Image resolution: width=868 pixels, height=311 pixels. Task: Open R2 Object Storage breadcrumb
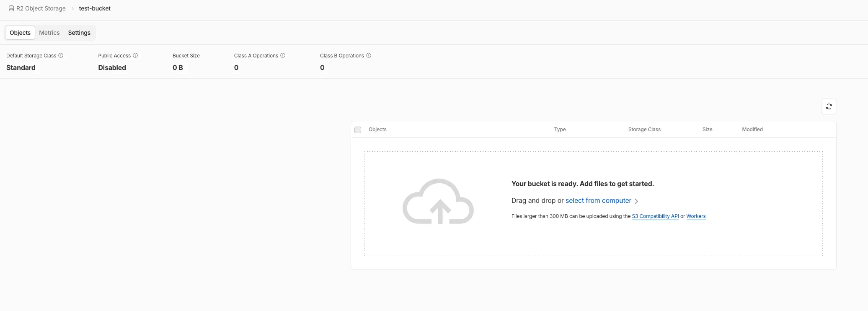tap(41, 8)
